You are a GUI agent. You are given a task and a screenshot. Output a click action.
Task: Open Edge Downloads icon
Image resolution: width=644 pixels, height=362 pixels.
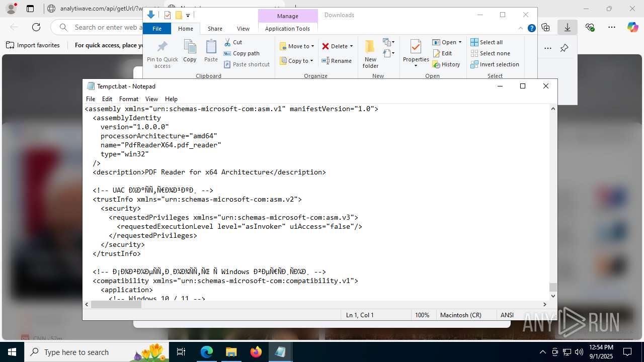point(567,27)
